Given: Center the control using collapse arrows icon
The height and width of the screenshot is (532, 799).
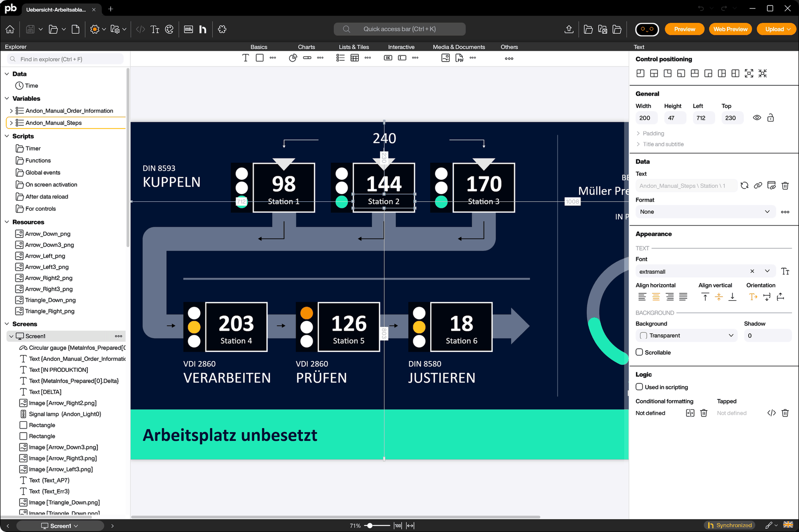Looking at the screenshot, I should pos(762,74).
